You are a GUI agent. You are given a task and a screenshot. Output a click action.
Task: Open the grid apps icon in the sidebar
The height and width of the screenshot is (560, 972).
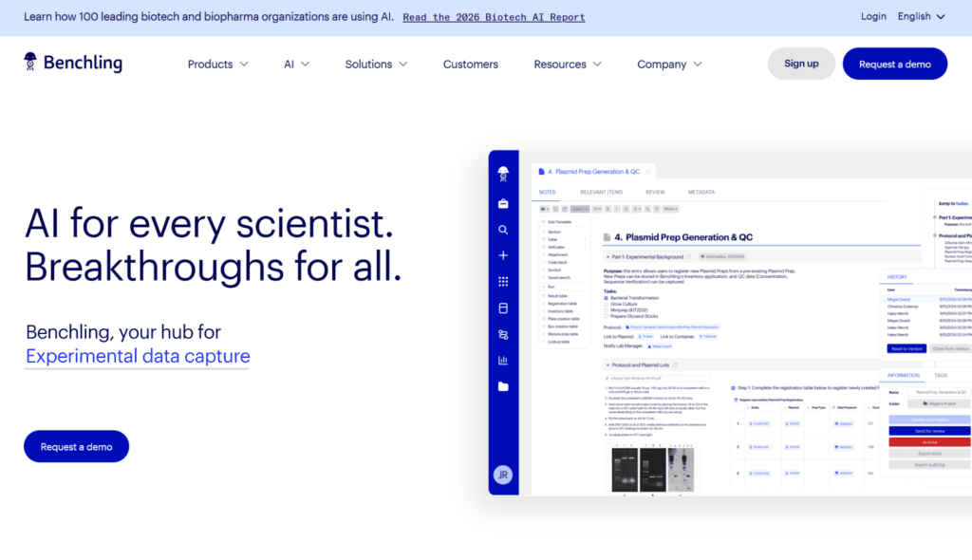[503, 282]
